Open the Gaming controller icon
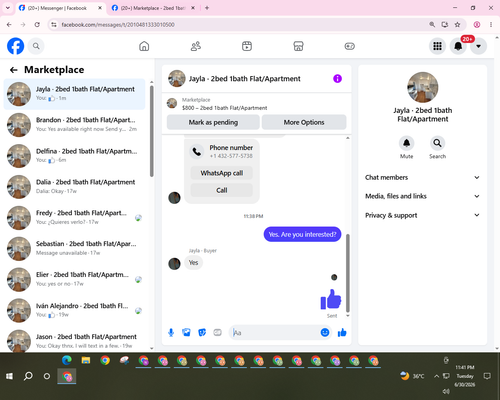This screenshot has height=400, width=500. 350,46
